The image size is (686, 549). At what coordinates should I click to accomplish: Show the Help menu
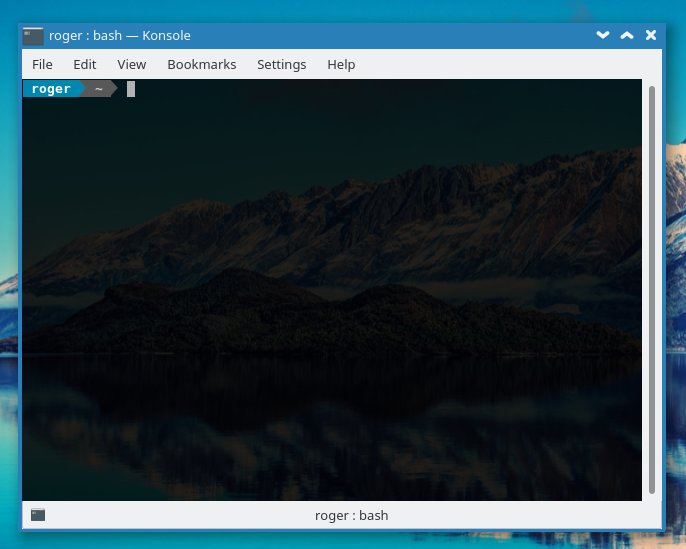341,64
